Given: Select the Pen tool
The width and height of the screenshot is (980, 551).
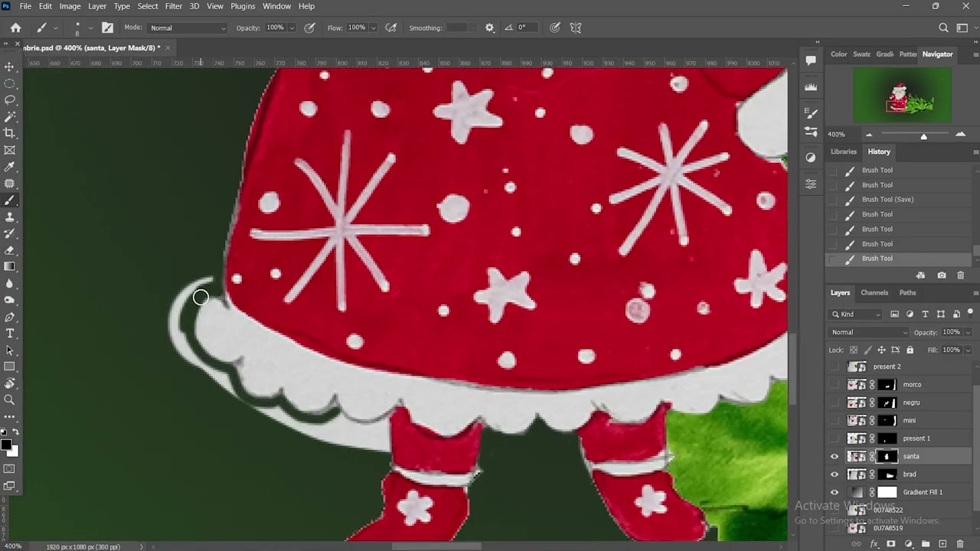Looking at the screenshot, I should 10,317.
